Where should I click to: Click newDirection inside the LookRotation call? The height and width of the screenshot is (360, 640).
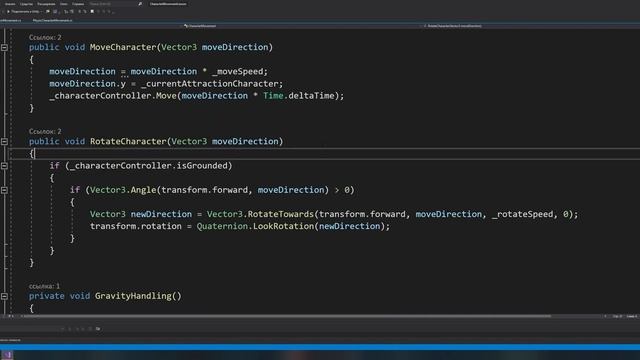pyautogui.click(x=349, y=227)
